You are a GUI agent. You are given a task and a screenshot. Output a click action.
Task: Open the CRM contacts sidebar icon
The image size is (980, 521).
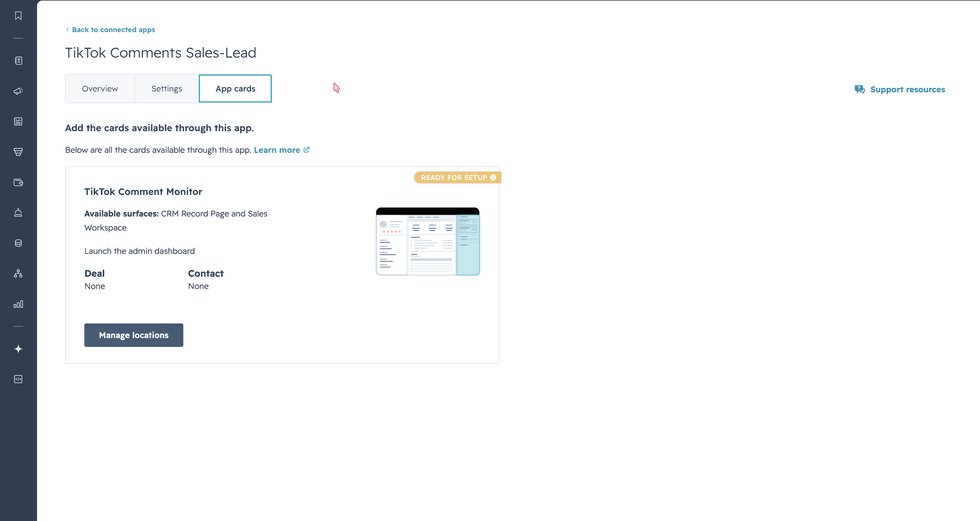pyautogui.click(x=18, y=61)
